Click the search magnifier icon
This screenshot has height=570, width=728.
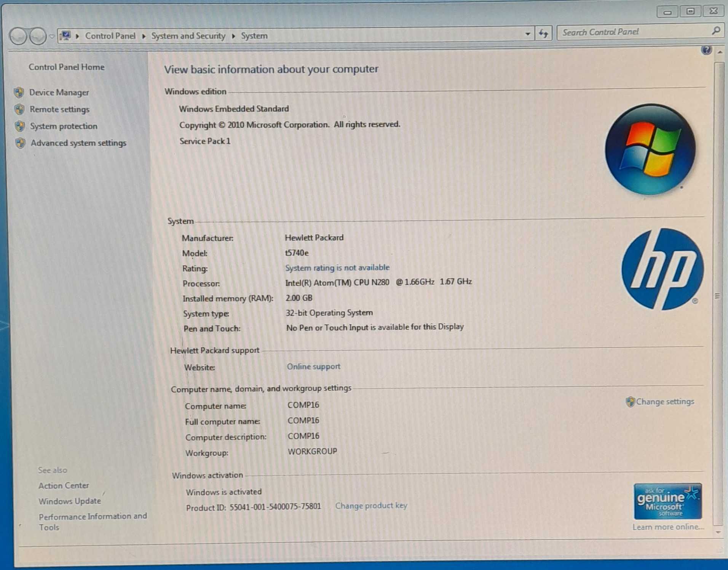point(715,30)
